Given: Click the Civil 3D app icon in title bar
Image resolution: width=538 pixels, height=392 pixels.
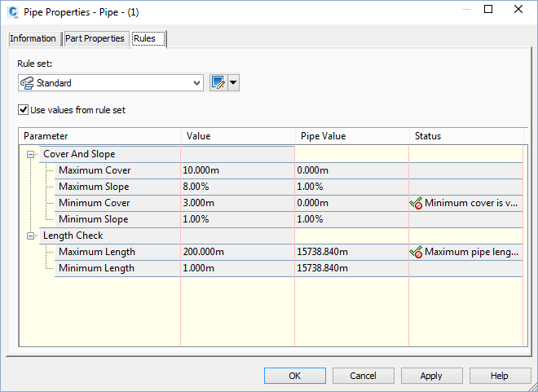Looking at the screenshot, I should click(x=12, y=11).
